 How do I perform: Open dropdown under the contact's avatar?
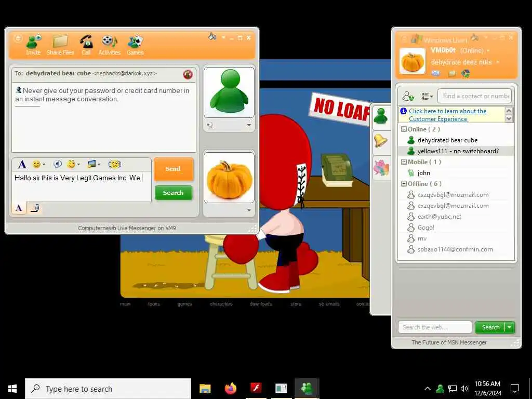pos(249,125)
